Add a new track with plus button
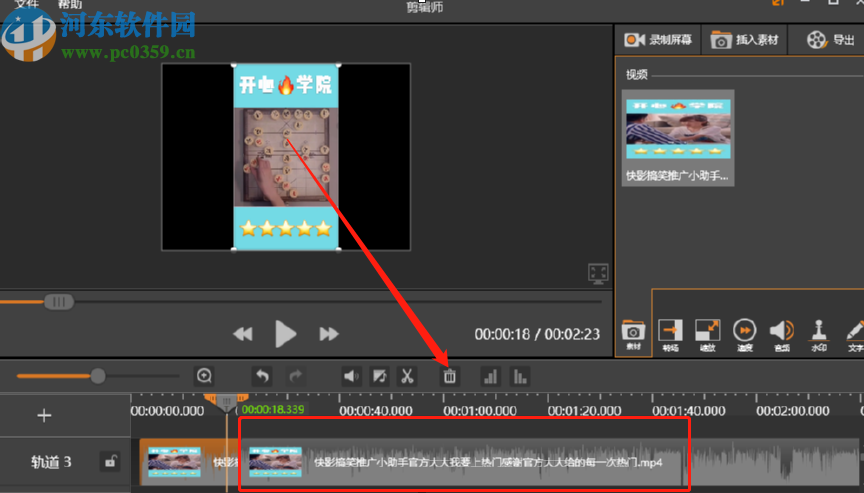This screenshot has width=864, height=493. [x=44, y=415]
